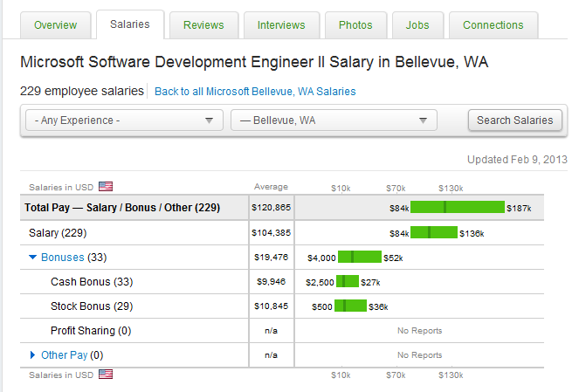Click the $500 minimum stock bonus label
Image resolution: width=579 pixels, height=392 pixels.
click(x=322, y=307)
